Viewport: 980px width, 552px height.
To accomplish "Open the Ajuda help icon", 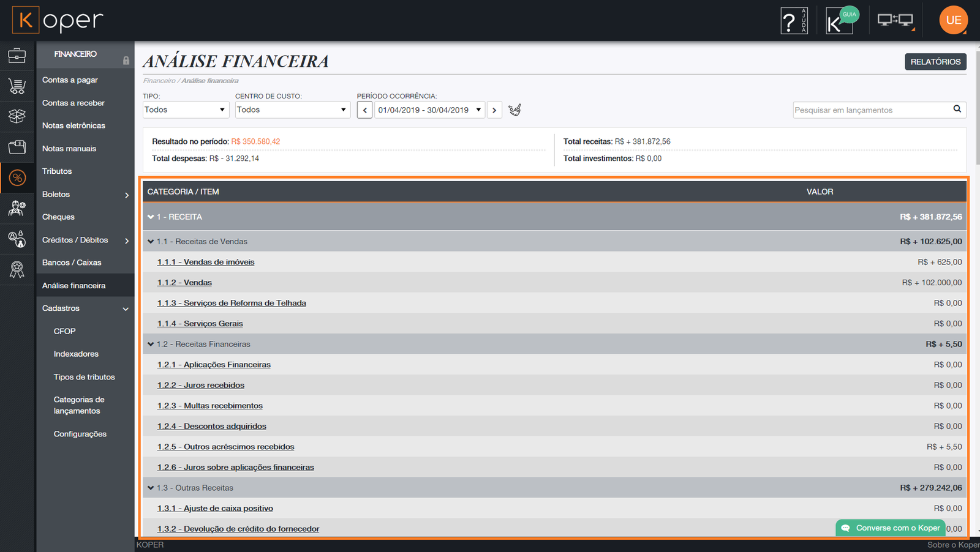I will point(794,21).
